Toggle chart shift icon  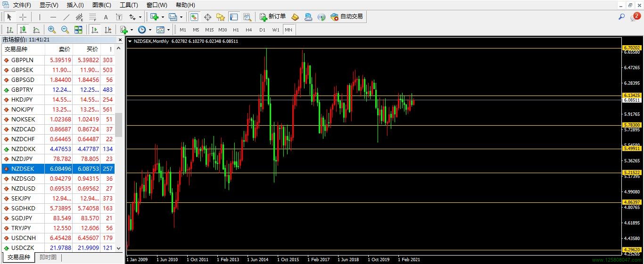click(x=108, y=30)
